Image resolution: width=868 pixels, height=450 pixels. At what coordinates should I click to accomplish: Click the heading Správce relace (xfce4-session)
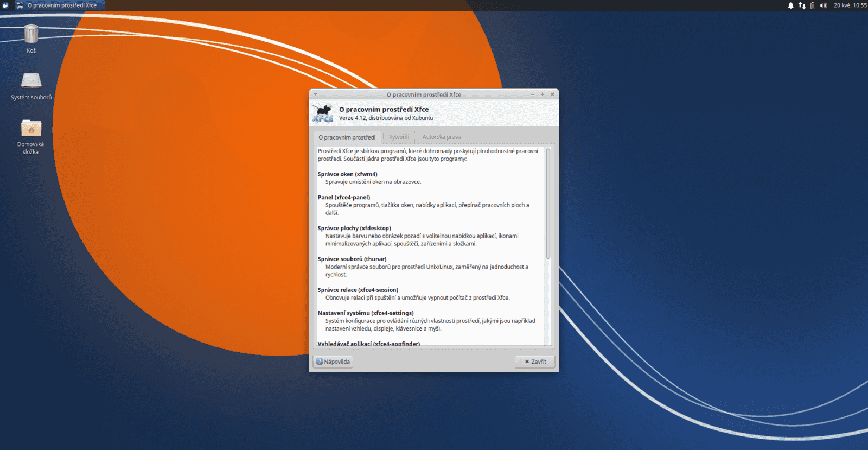358,290
